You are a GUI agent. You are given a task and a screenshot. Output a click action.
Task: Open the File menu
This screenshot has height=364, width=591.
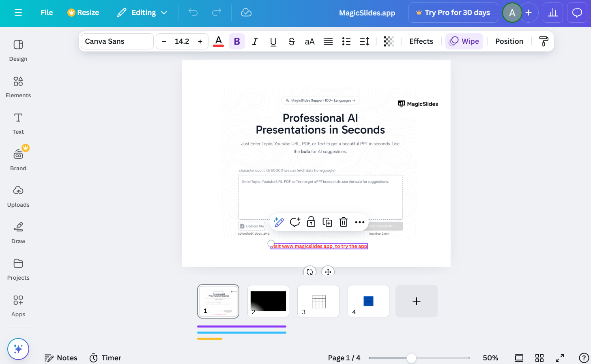point(47,13)
